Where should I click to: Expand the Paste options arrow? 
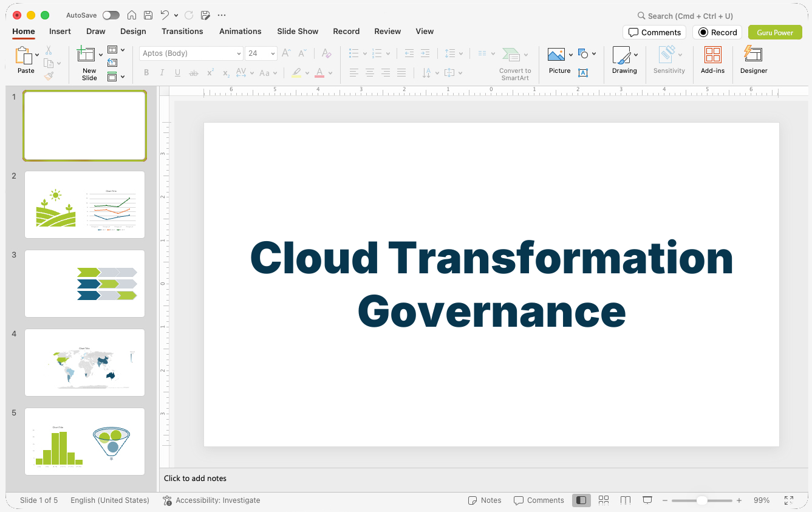tap(37, 55)
